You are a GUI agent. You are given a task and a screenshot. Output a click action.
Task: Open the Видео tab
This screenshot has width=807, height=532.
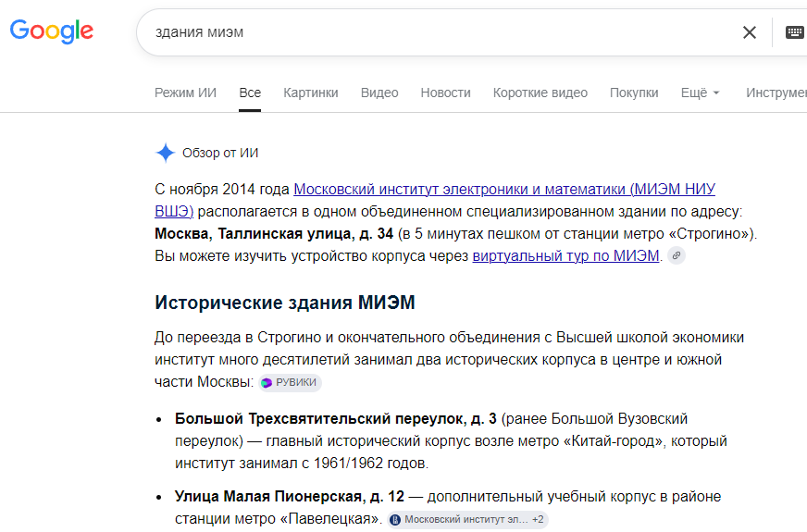point(379,93)
